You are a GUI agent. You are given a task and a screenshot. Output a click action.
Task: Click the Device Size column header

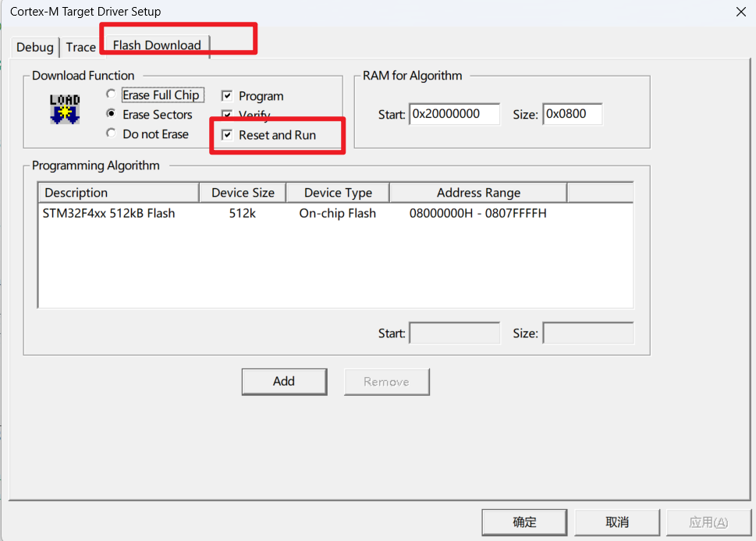point(243,193)
